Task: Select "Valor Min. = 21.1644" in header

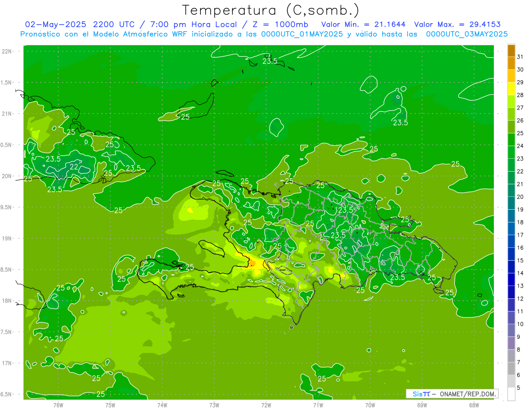Action: coord(363,24)
